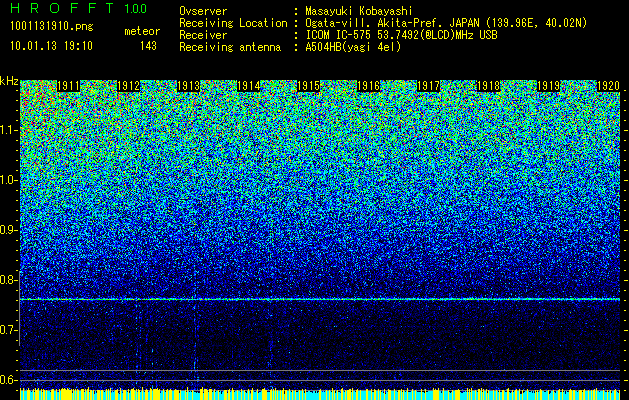629x400 pixels.
Task: Click the 0.9 frequency axis label
Action: [8, 230]
